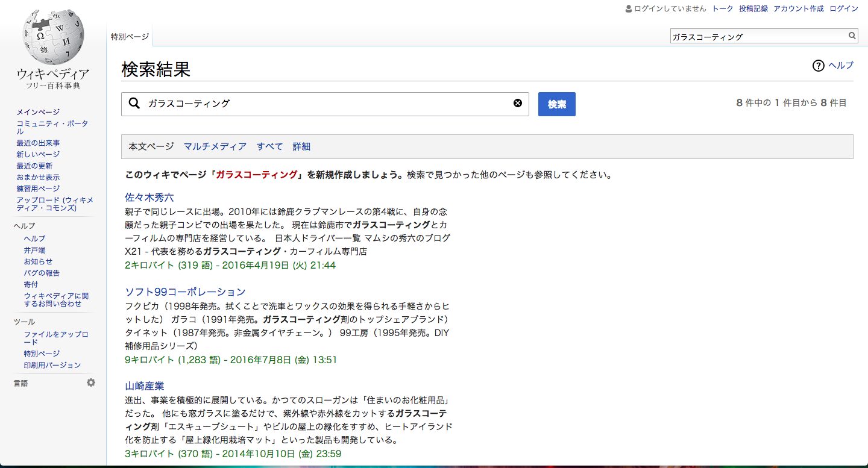This screenshot has width=868, height=468.
Task: Click the magnifier icon in top search box
Action: coord(852,36)
